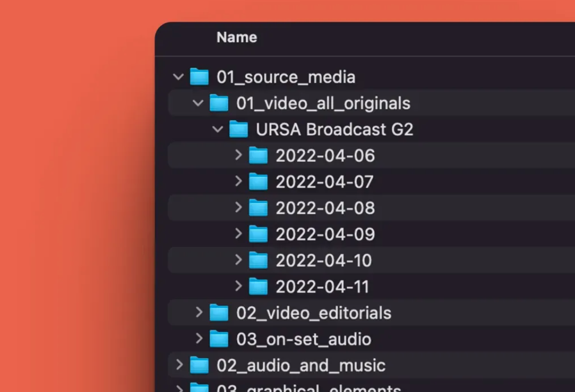
Task: Click the 01_video_all_originals folder icon
Action: [218, 103]
